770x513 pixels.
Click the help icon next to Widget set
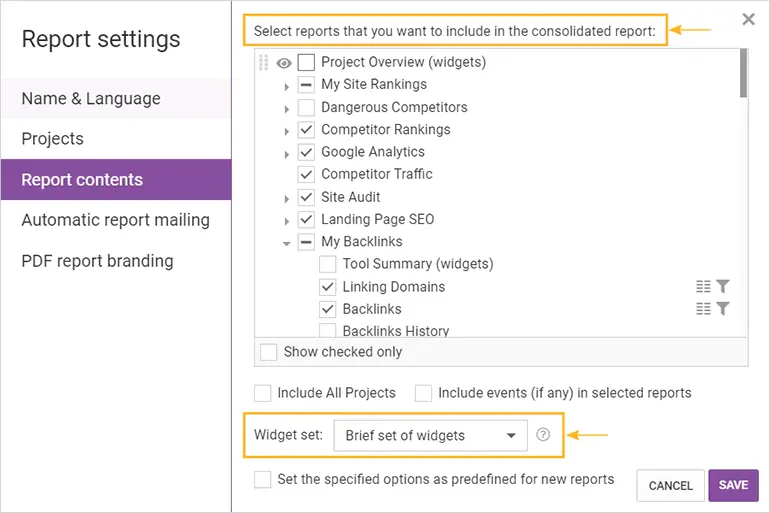543,435
